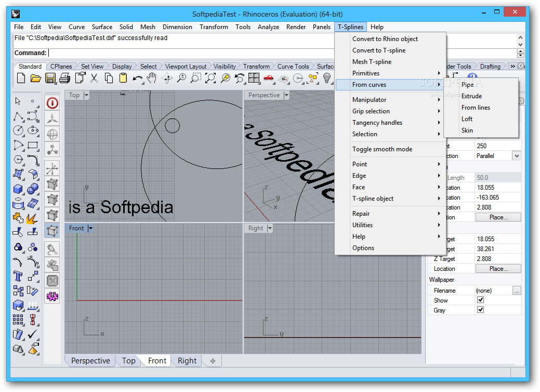Add a new viewport tab with plus button
540x392 pixels.
click(213, 361)
